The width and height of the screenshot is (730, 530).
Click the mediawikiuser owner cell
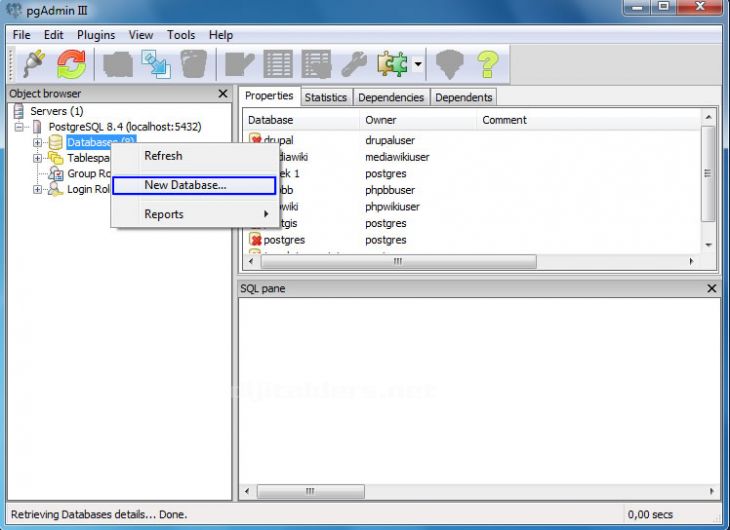(397, 157)
